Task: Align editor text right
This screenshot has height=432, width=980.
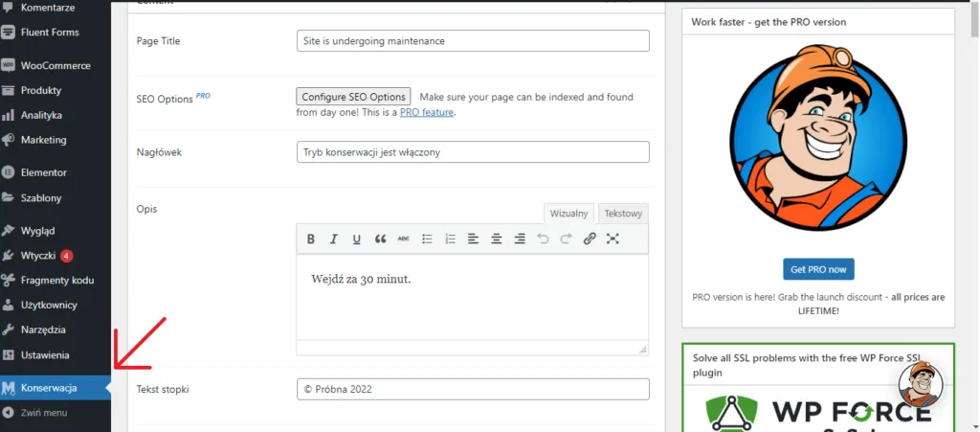Action: 520,239
